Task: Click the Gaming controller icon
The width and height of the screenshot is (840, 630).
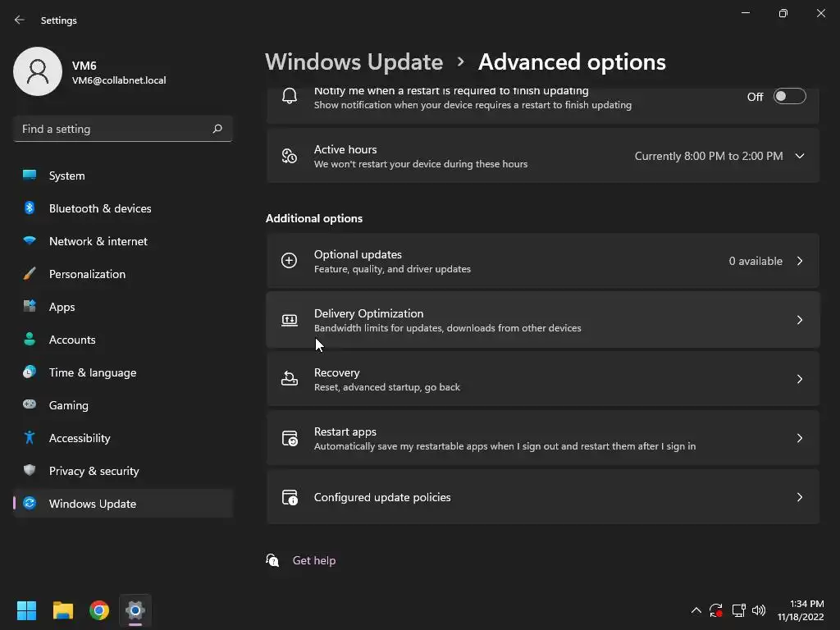Action: click(x=30, y=404)
